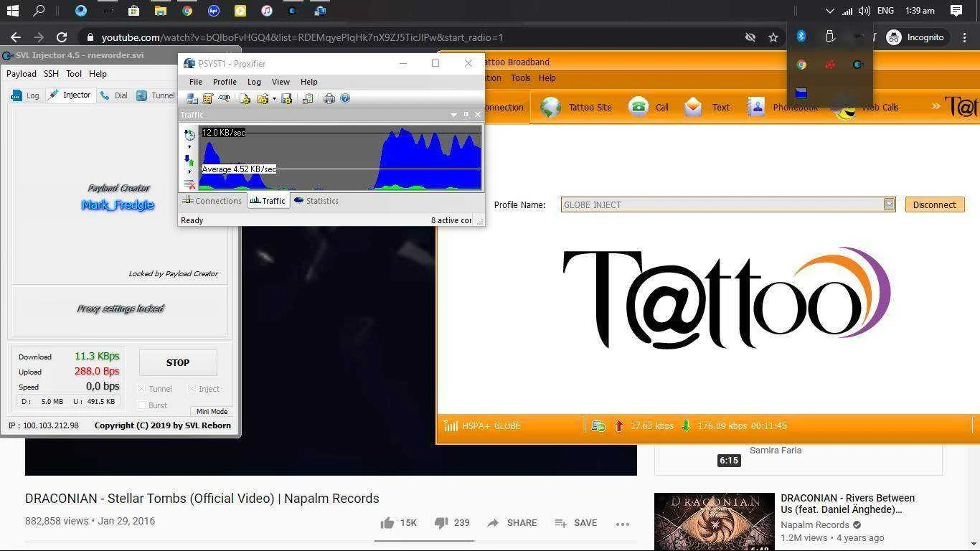Switch to the Dial tab in SVL Injector
980x551 pixels.
113,95
